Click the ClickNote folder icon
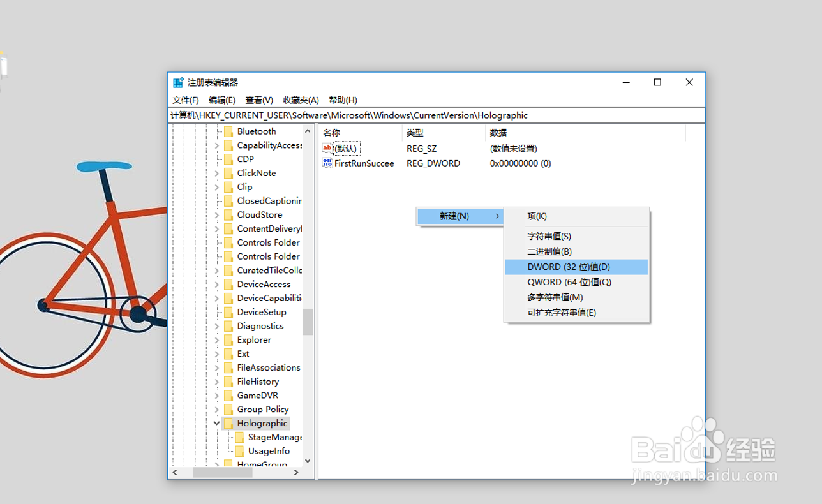This screenshot has width=822, height=504. 228,174
